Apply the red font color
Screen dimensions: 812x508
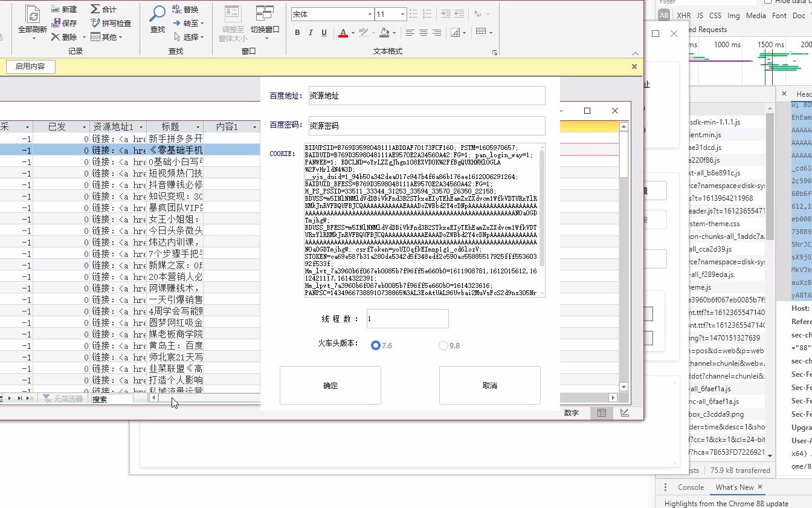pyautogui.click(x=343, y=33)
